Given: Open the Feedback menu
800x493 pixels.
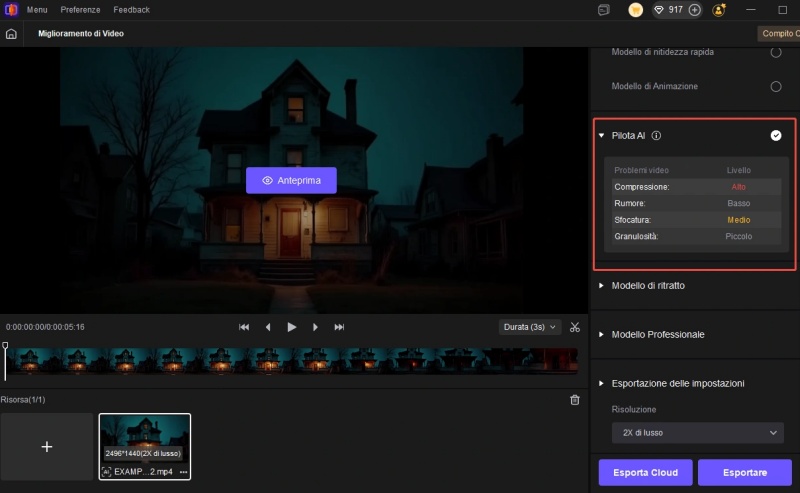Looking at the screenshot, I should [132, 10].
